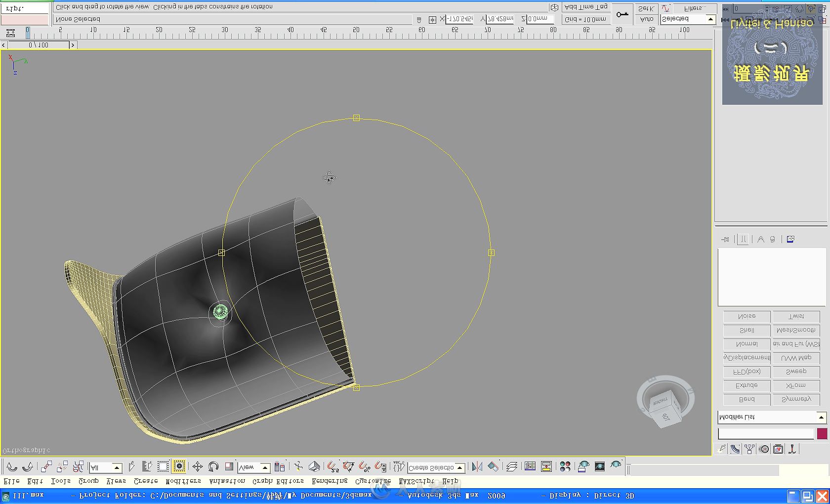Apply the MeshSmooth modifier button
The height and width of the screenshot is (504, 830).
(796, 331)
